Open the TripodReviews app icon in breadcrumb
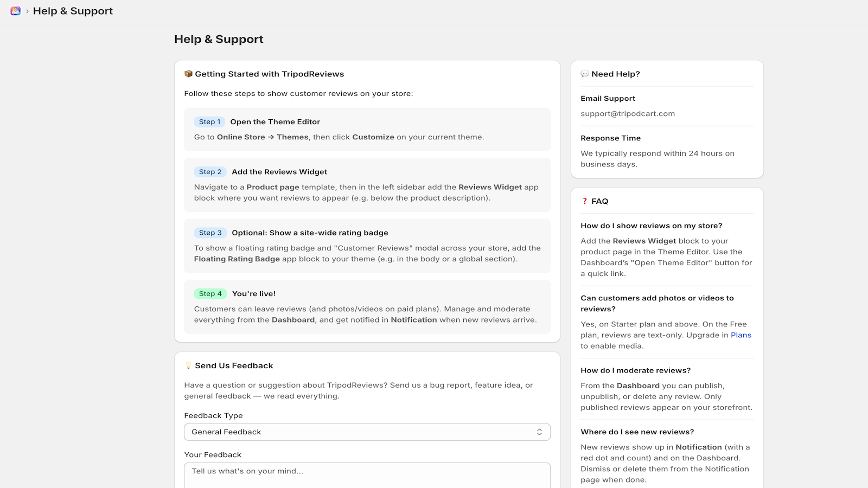 pos(15,11)
